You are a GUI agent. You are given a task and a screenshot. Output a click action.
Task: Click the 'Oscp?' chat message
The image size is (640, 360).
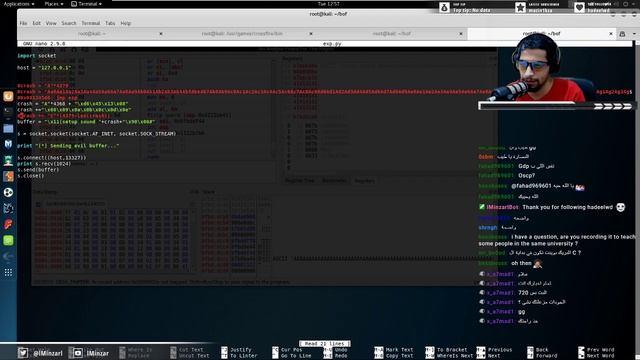[x=527, y=176]
